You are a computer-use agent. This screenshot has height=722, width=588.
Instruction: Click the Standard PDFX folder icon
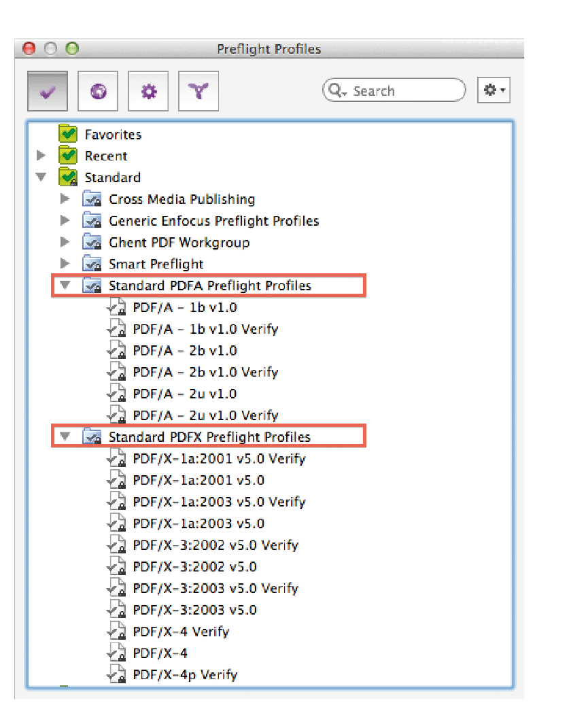click(x=92, y=436)
